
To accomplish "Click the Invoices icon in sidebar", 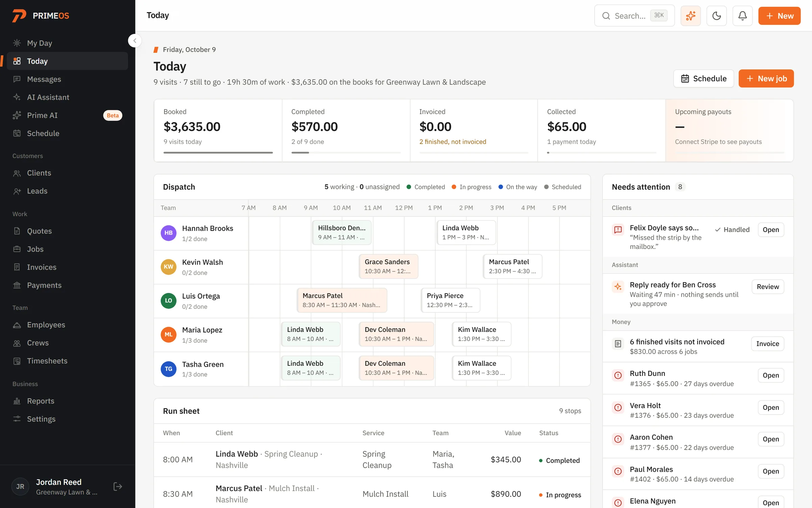I will (x=17, y=267).
